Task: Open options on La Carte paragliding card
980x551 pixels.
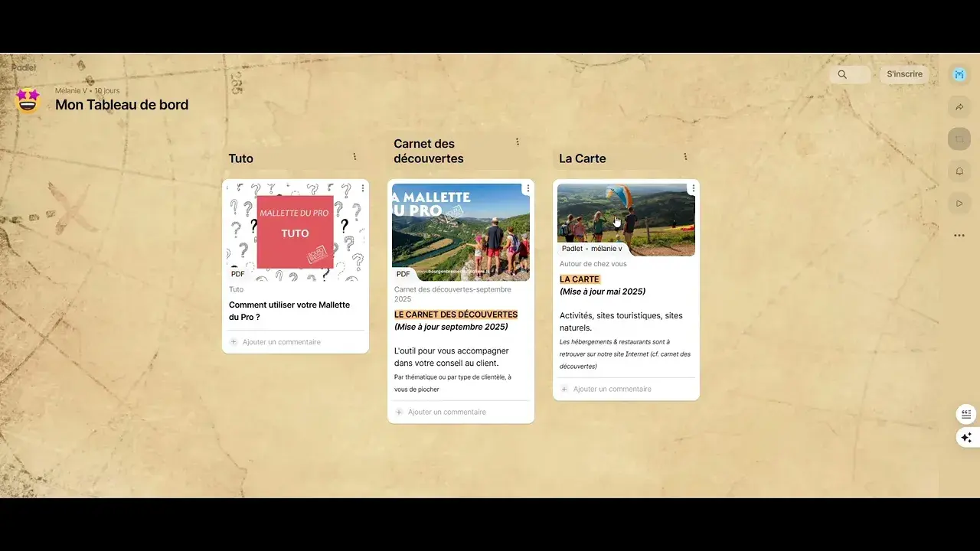Action: tap(693, 188)
